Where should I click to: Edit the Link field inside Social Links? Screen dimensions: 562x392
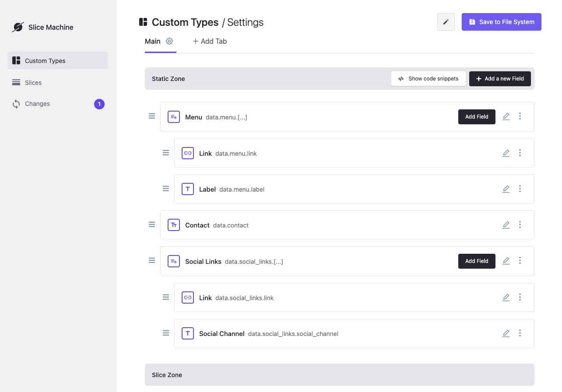click(x=506, y=297)
